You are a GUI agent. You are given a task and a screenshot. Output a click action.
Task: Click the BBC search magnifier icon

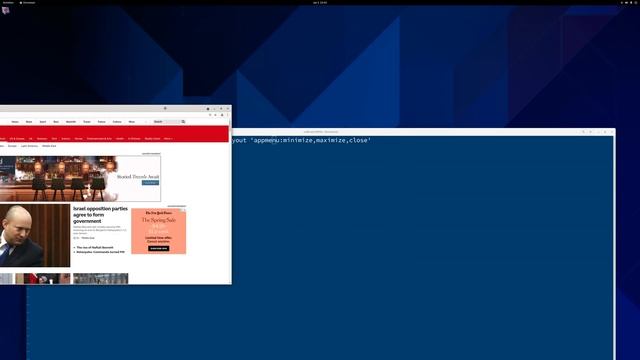point(183,122)
